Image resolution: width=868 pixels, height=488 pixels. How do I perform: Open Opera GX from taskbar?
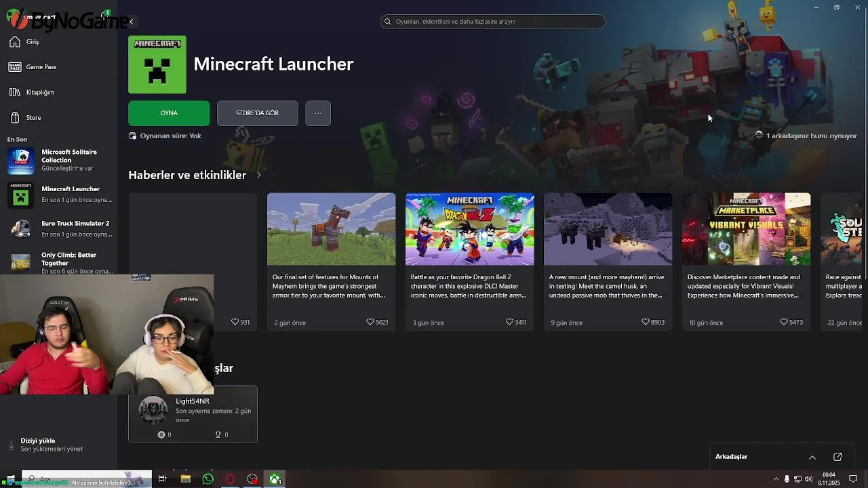tap(230, 479)
